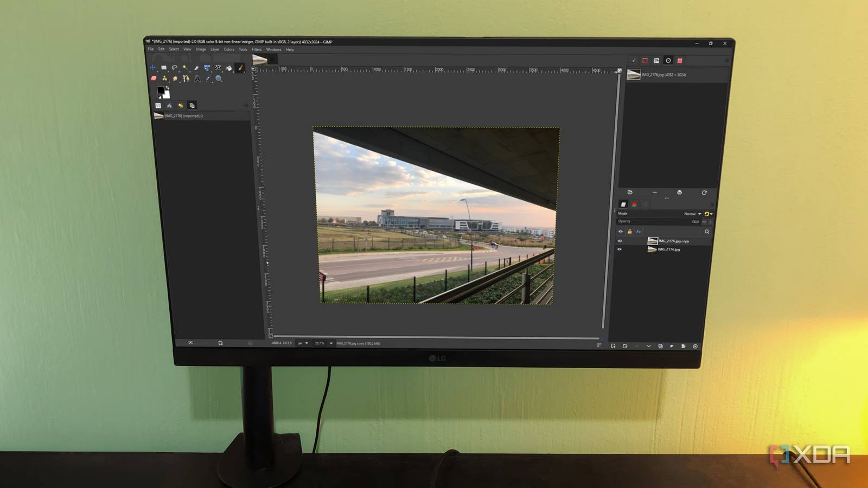Select the Move tool in the toolbox

coord(153,68)
